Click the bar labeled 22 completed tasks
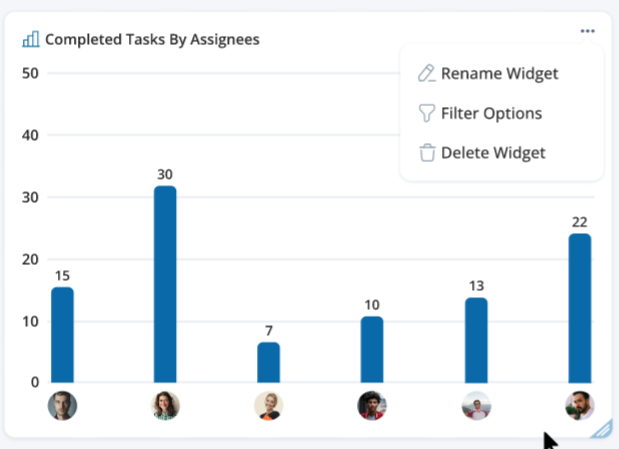The image size is (619, 449). pyautogui.click(x=579, y=308)
